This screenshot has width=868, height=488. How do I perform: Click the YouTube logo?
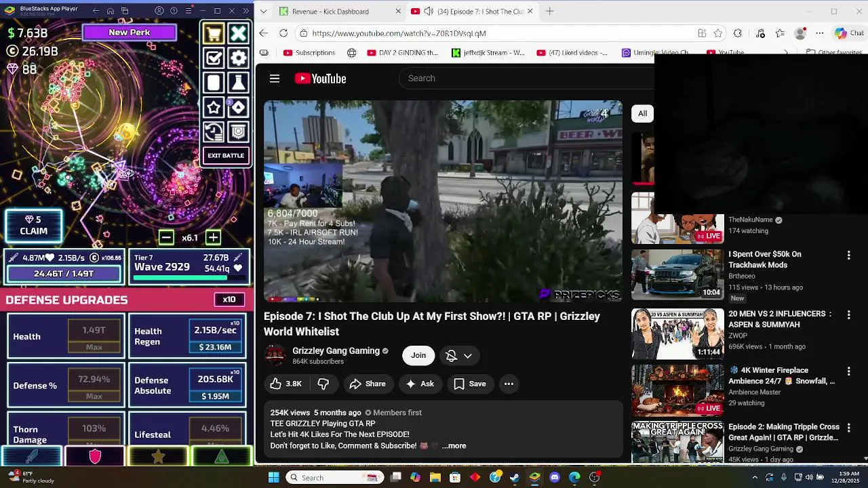coord(320,79)
